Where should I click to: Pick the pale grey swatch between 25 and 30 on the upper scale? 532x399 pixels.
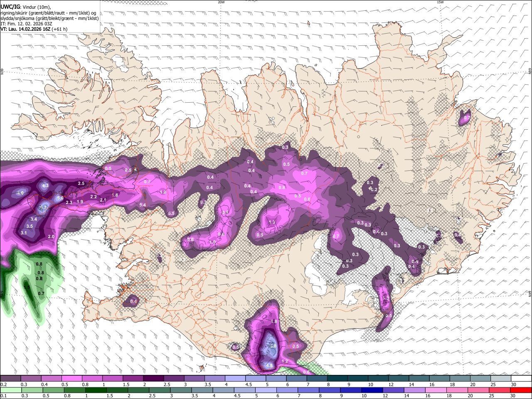(x=501, y=378)
